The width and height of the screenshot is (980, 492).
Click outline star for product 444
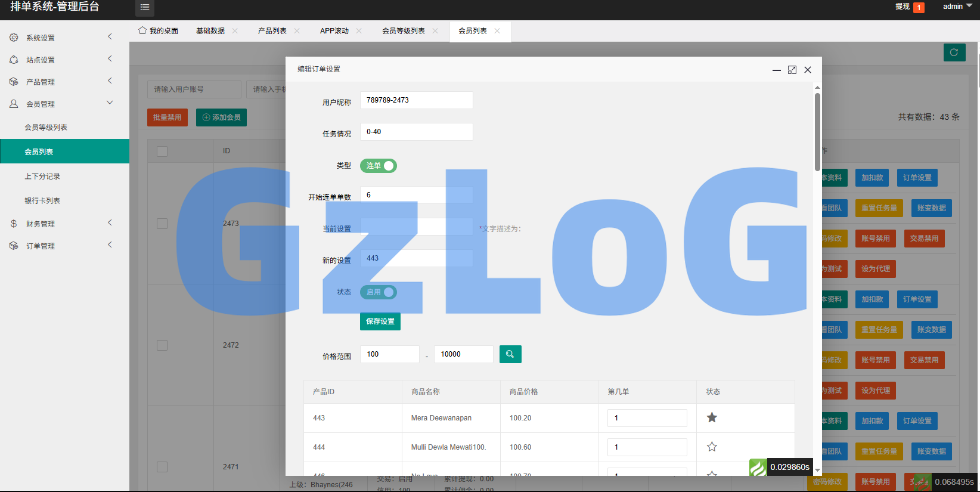point(712,447)
